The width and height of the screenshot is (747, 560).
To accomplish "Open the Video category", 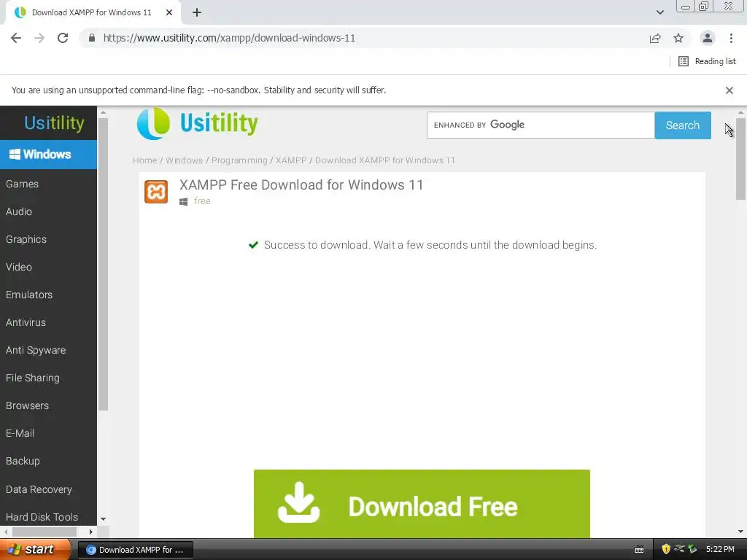I will click(18, 267).
